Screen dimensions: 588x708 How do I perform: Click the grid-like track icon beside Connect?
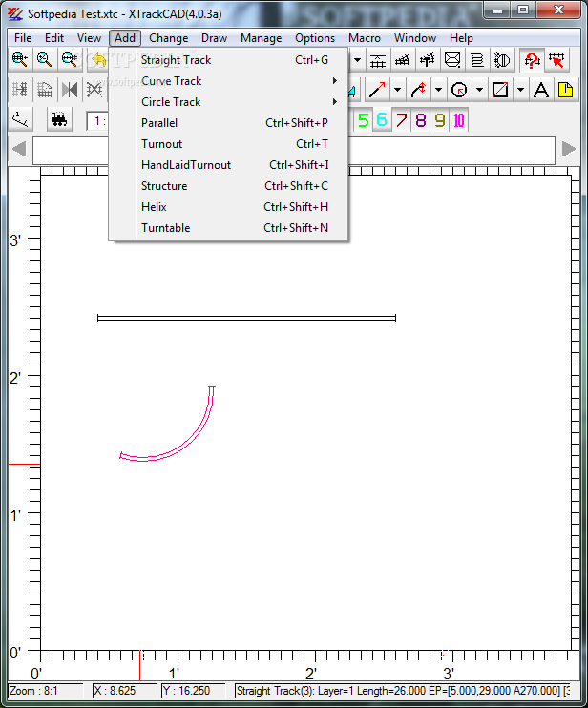tap(45, 90)
